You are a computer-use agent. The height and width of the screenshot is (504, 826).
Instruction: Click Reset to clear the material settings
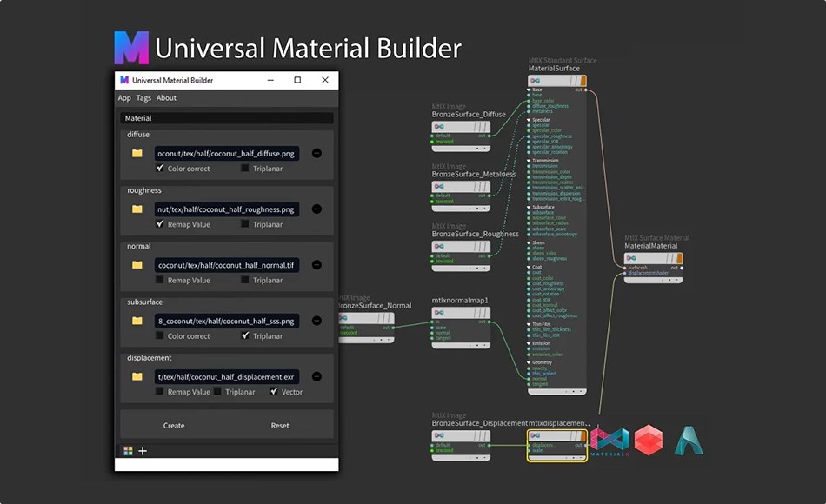279,425
